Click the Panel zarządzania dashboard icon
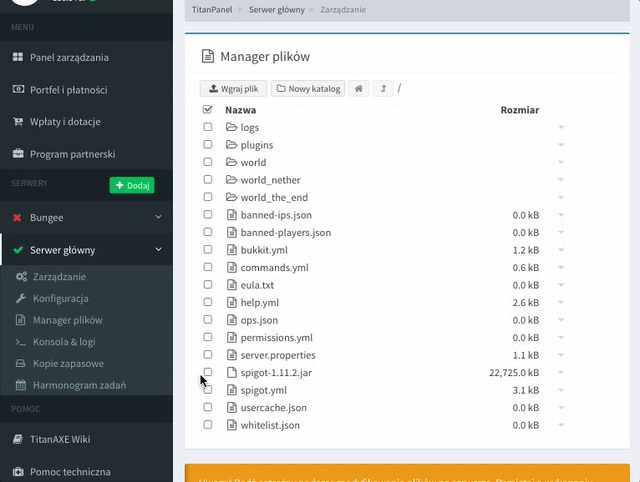This screenshot has width=640, height=482. tap(18, 58)
